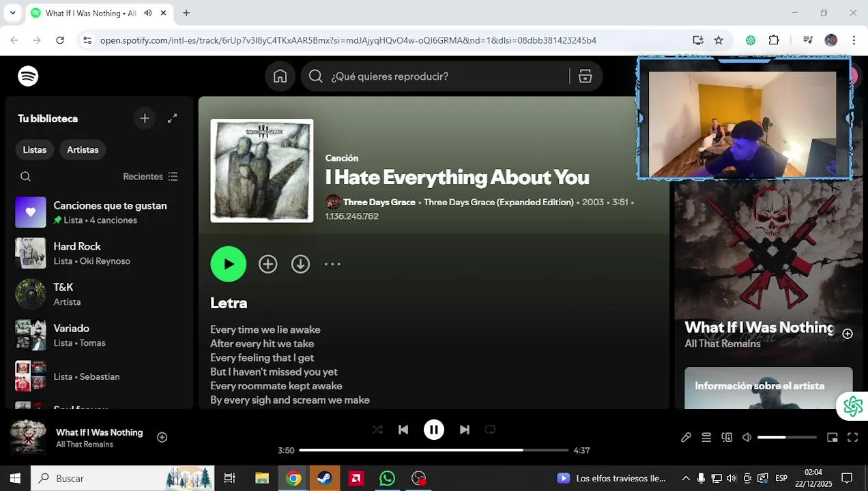Open WhatsApp from the Windows taskbar
Screen dimensions: 868x491
point(387,479)
